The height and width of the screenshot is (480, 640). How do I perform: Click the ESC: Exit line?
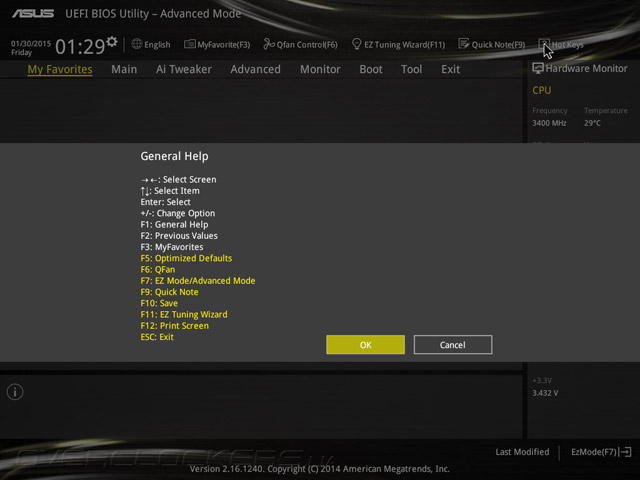click(x=157, y=337)
